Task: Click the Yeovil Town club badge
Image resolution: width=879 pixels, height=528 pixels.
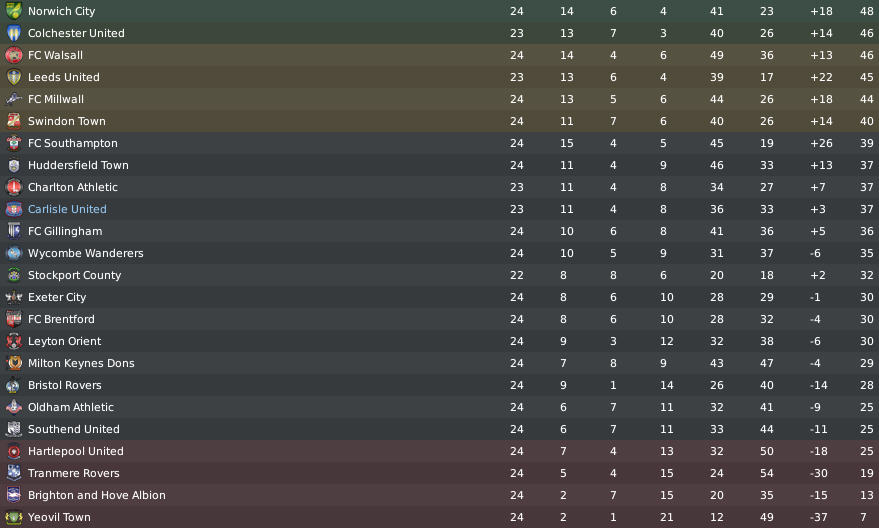Action: point(13,517)
